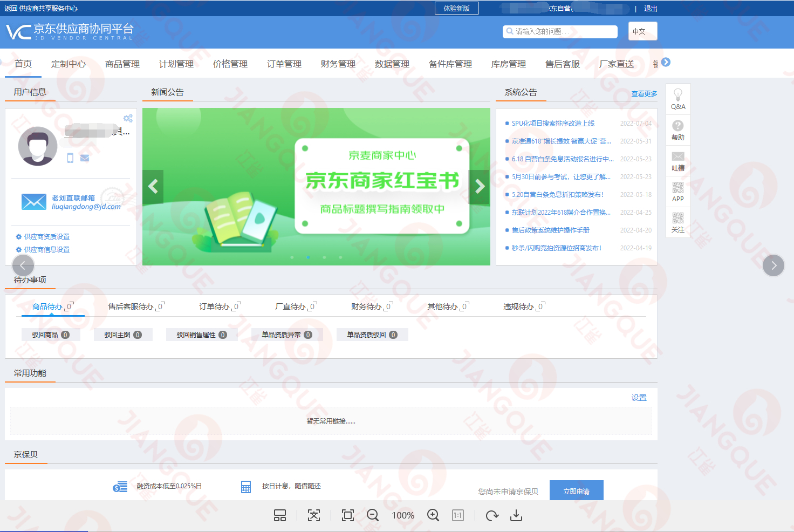The width and height of the screenshot is (794, 532).
Task: Click the rotate icon in the bottom toolbar
Action: click(491, 515)
